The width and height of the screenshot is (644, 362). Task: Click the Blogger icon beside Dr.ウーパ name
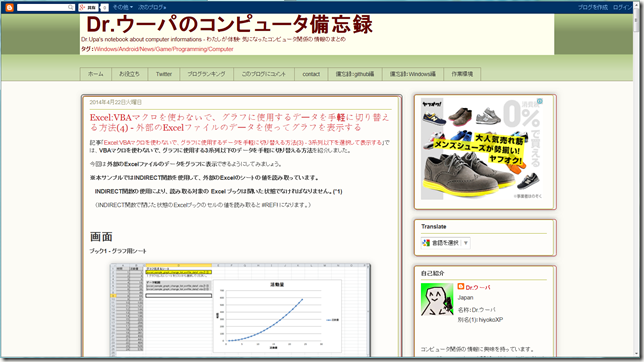tap(461, 286)
